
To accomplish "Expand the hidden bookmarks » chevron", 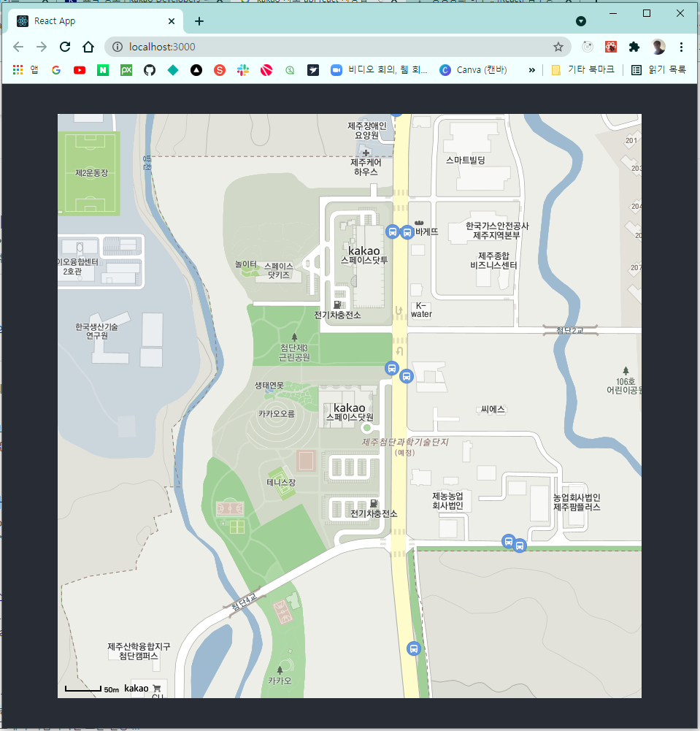I will pyautogui.click(x=532, y=70).
